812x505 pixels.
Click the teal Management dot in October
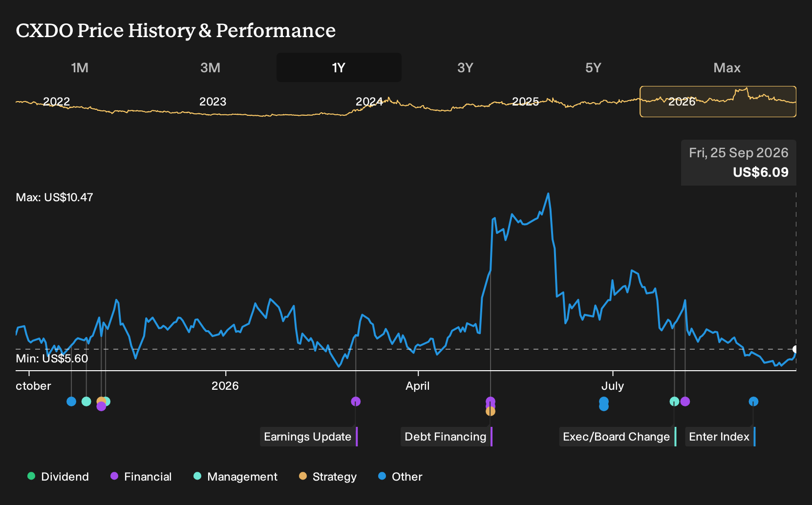tap(86, 401)
